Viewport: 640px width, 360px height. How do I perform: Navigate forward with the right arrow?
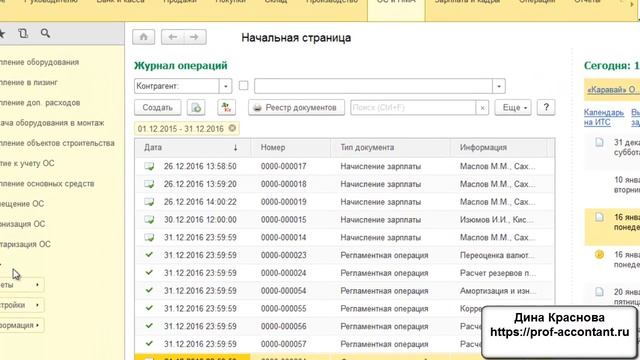194,37
